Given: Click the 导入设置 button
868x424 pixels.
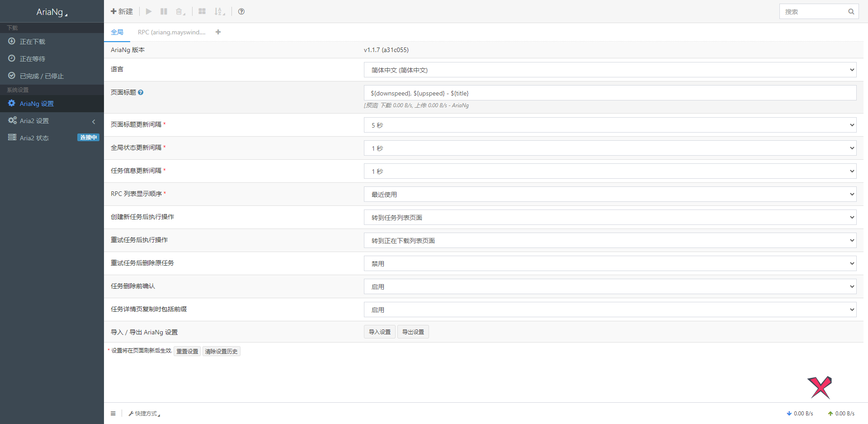Looking at the screenshot, I should (380, 332).
